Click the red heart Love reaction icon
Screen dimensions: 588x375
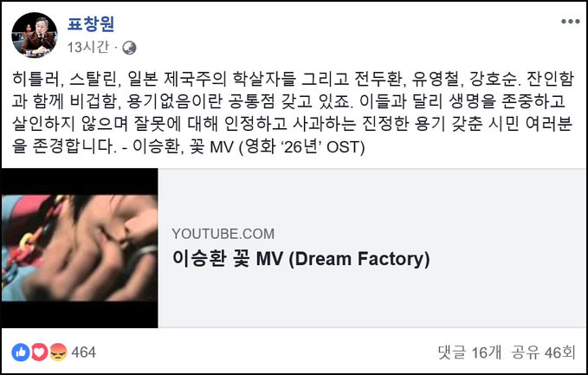click(39, 352)
